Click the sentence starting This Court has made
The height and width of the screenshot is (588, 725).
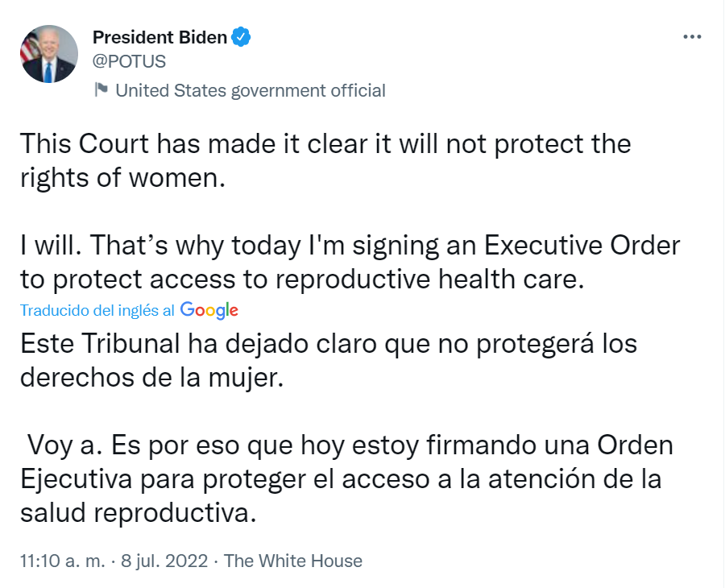pyautogui.click(x=325, y=160)
